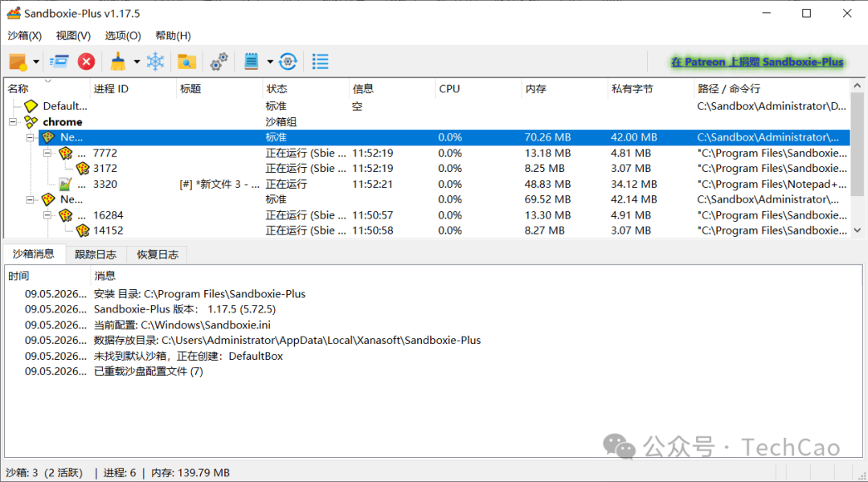Open the 帮助(H) menu

[x=173, y=35]
